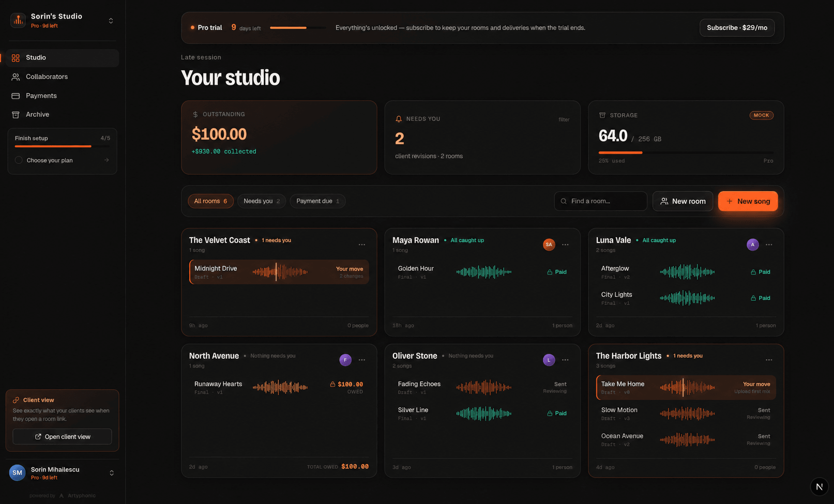
Task: Click the Silver Line waveform
Action: (x=483, y=414)
